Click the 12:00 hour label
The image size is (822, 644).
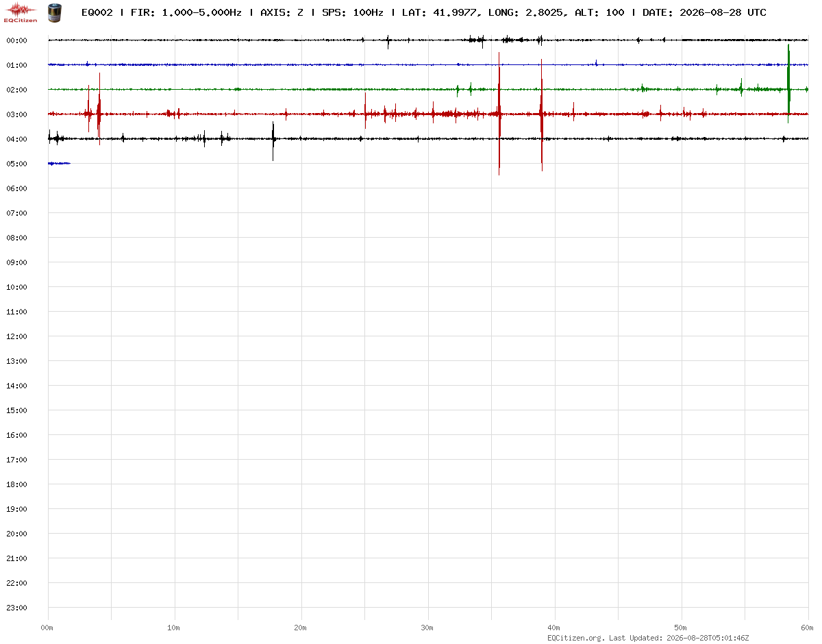[16, 336]
